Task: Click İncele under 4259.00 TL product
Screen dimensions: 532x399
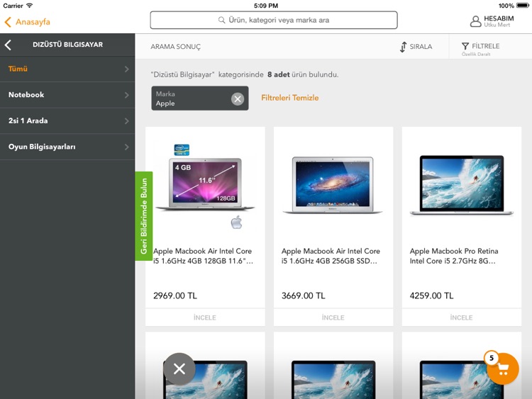Action: pos(462,317)
